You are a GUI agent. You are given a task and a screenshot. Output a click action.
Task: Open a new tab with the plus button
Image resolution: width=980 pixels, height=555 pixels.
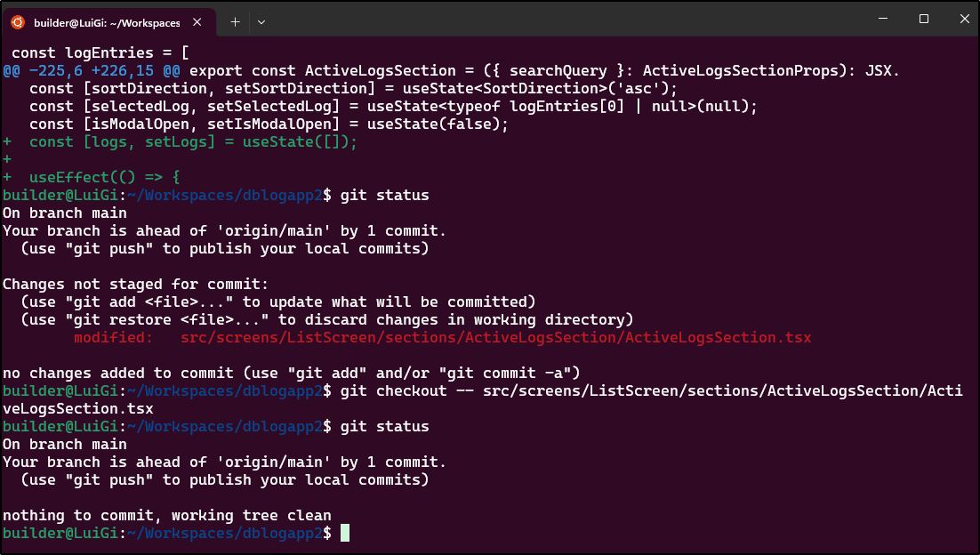point(235,22)
